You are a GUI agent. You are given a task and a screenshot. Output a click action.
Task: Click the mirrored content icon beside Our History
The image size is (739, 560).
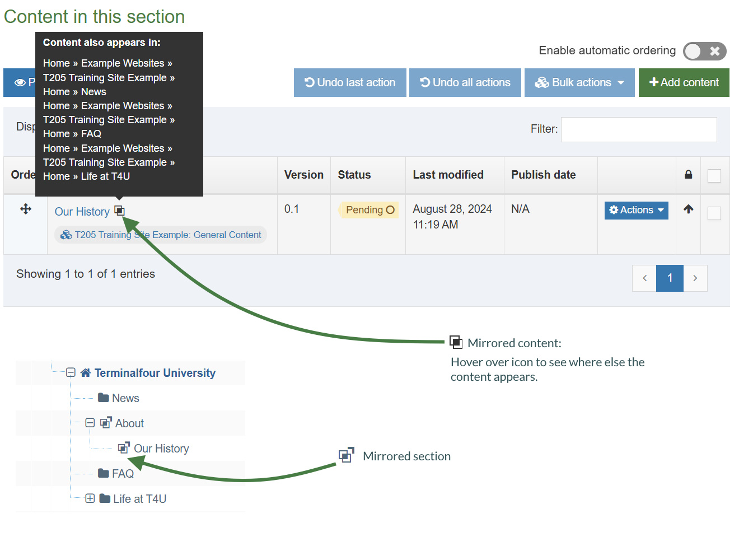(119, 211)
